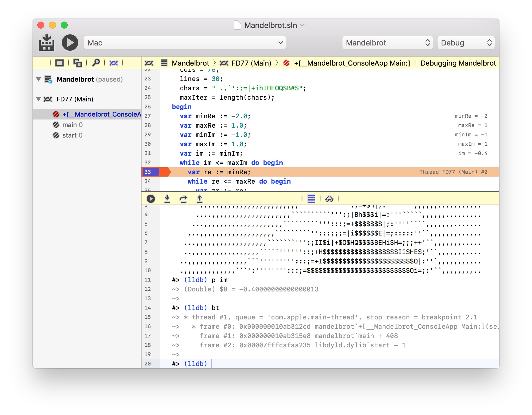The height and width of the screenshot is (415, 532).
Task: Click the Build icon in toolbar
Action: [46, 43]
